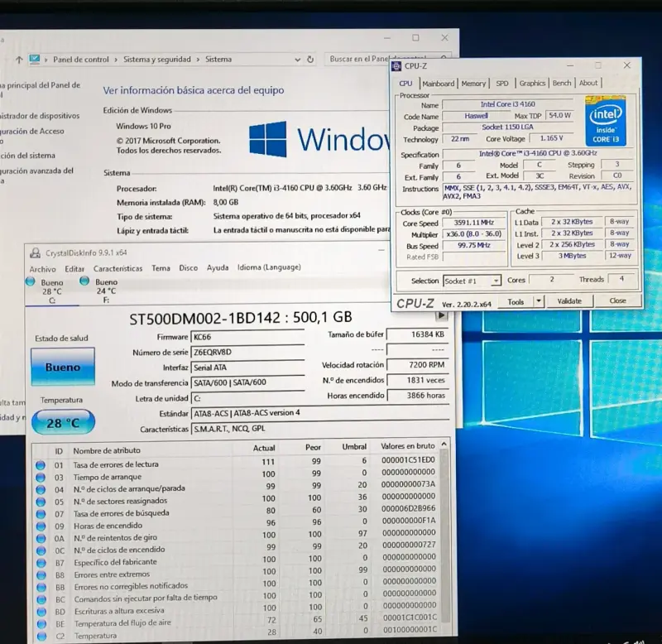Click status dot for Específico del fabricante
The image size is (662, 644).
(41, 563)
